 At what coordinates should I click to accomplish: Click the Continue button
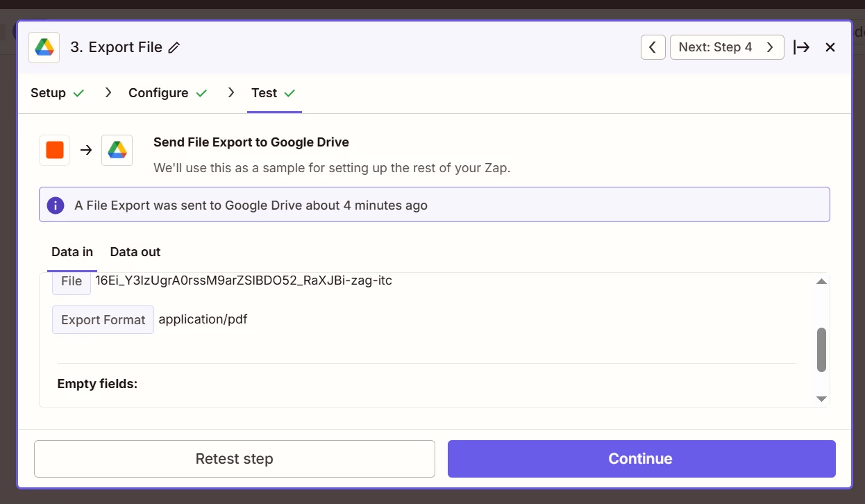pyautogui.click(x=641, y=459)
